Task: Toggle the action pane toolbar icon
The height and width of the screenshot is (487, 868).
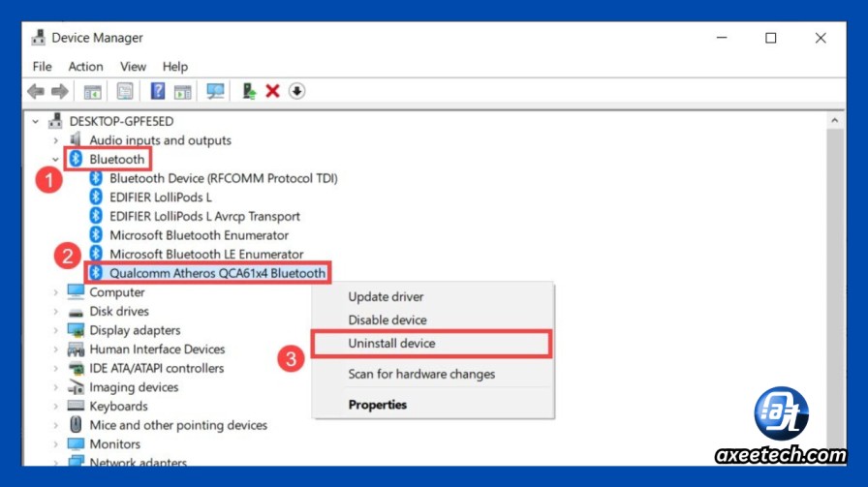Action: [x=183, y=91]
